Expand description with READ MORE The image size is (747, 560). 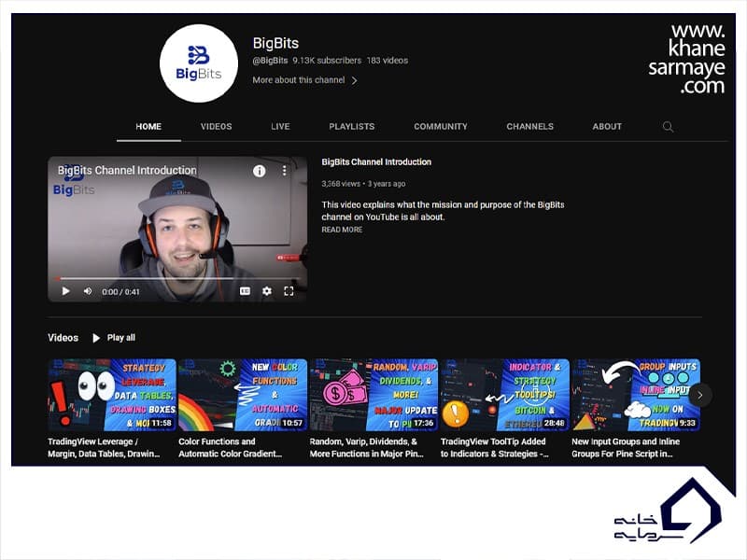point(342,230)
